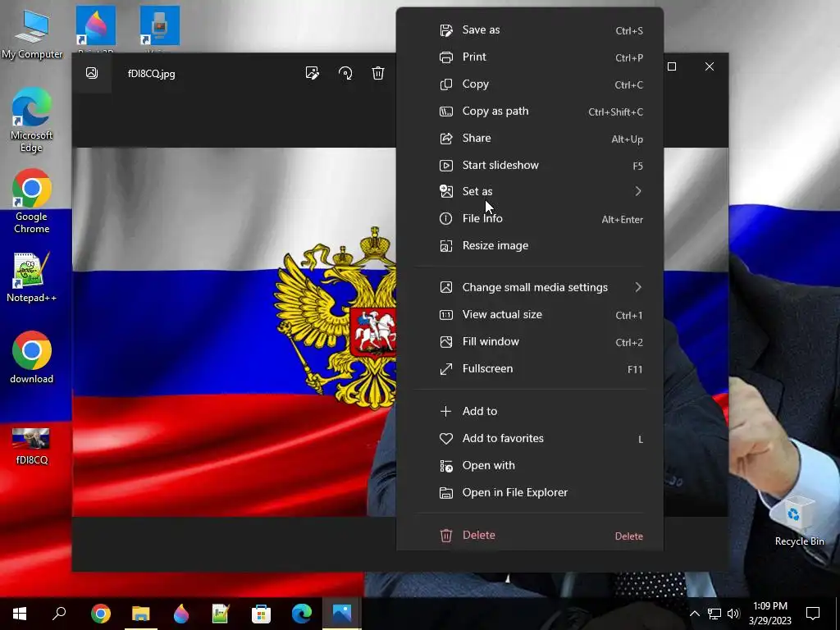Click the floppy disk Save as icon
The height and width of the screenshot is (630, 840).
click(445, 30)
